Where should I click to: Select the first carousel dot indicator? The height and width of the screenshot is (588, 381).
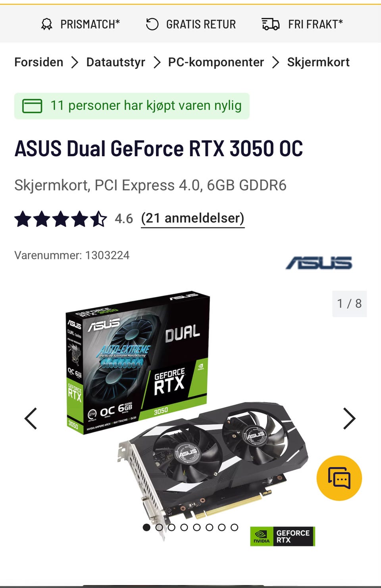(x=146, y=527)
